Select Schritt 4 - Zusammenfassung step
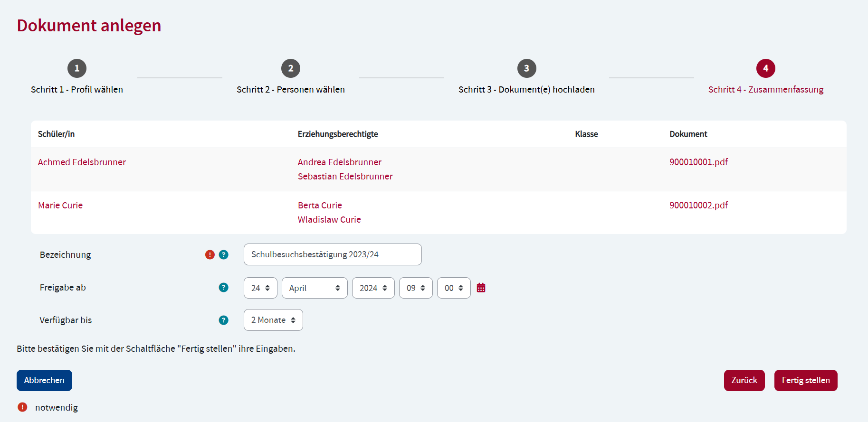 [x=765, y=90]
